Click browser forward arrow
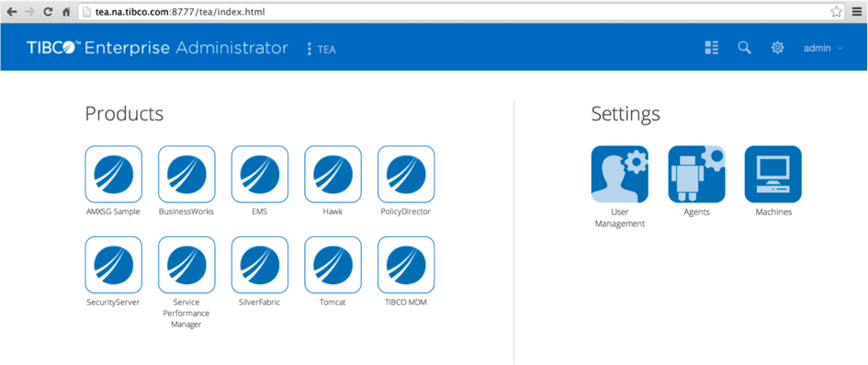This screenshot has height=365, width=868. tap(30, 11)
